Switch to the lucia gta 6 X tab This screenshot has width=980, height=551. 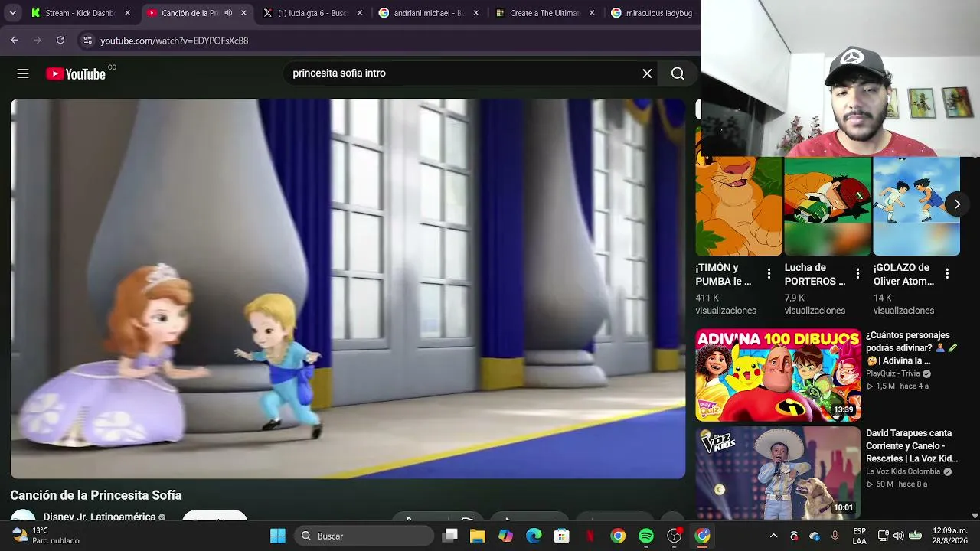coord(313,13)
